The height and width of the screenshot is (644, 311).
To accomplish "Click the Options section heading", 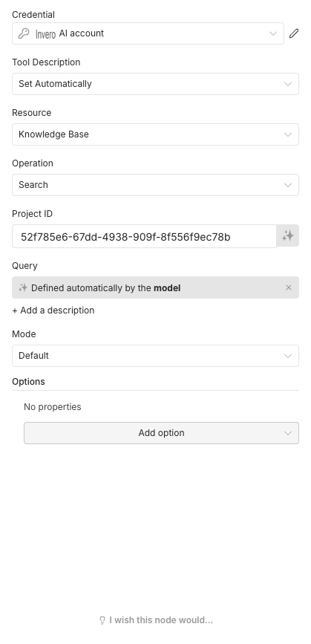I will (x=28, y=382).
